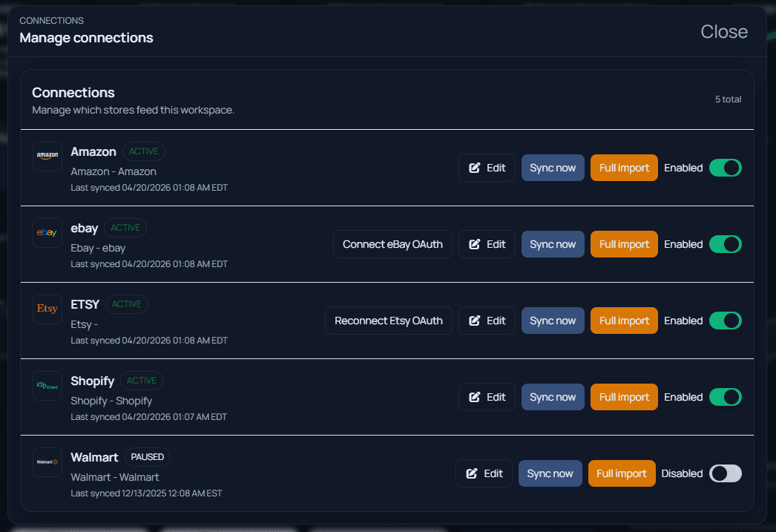This screenshot has width=776, height=532.
Task: Toggle the Etsy Enabled switch
Action: click(725, 321)
